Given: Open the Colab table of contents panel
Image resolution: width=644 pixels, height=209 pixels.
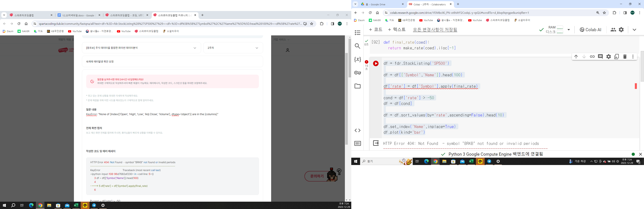Looking at the screenshot, I should click(357, 33).
